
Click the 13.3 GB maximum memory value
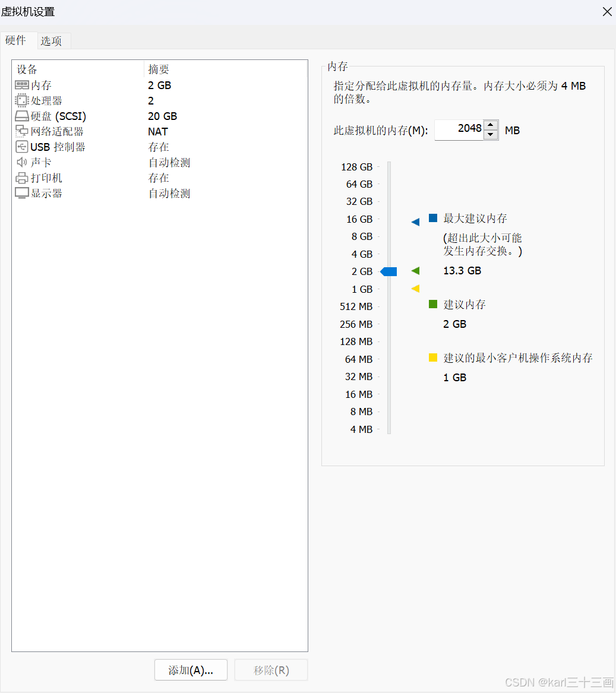462,270
